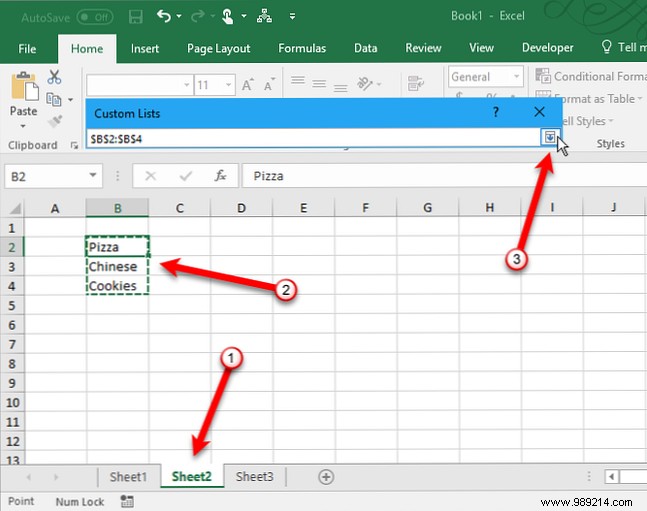Click the macro recording icon in status bar
The height and width of the screenshot is (511, 647).
pos(127,501)
